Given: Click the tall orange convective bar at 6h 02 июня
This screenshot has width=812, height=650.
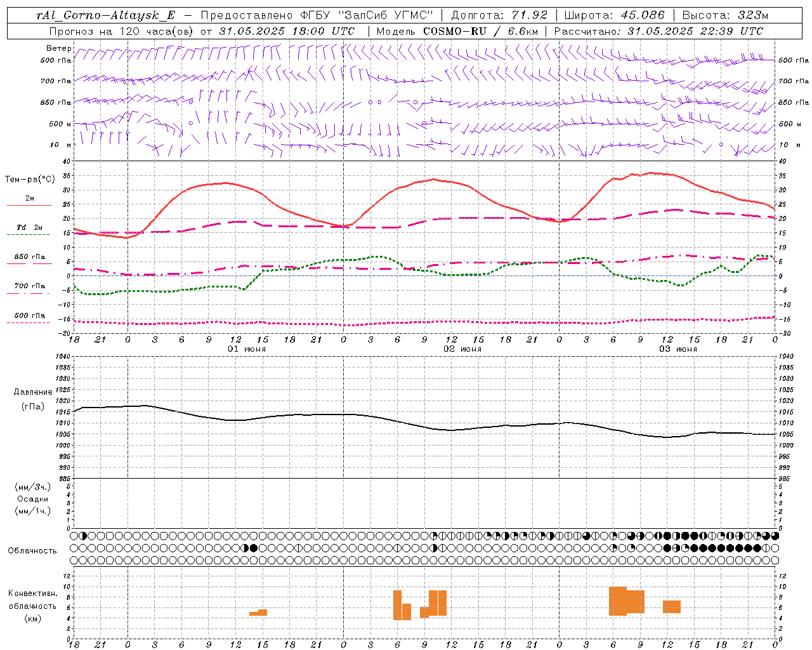Looking at the screenshot, I should 397,605.
